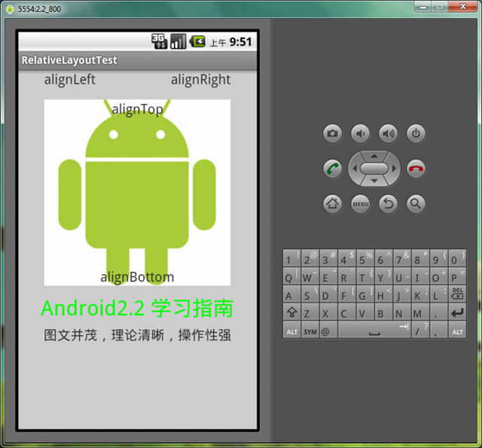Viewport: 482px width, 448px height.
Task: Click the A key
Action: tap(291, 294)
